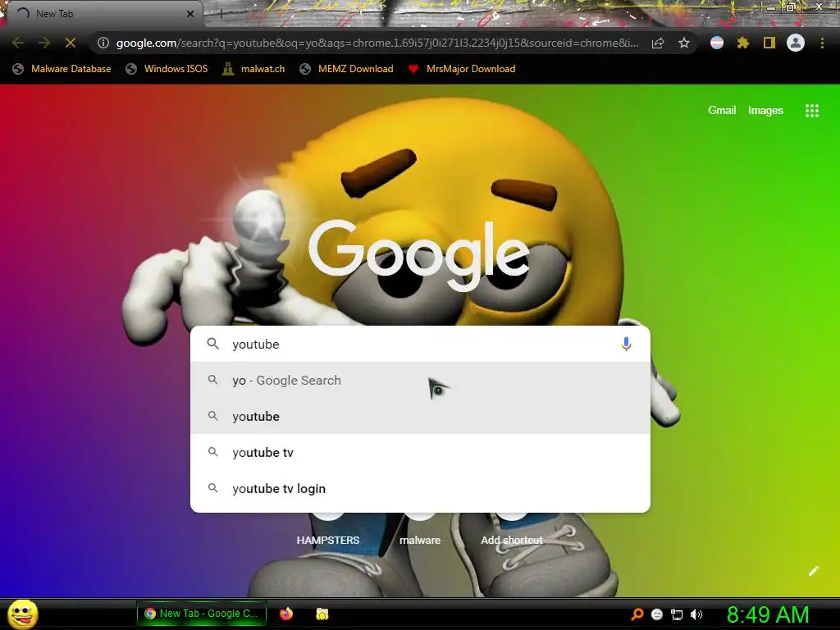Image resolution: width=840 pixels, height=630 pixels.
Task: Close the New Tab browser tab
Action: [x=190, y=14]
